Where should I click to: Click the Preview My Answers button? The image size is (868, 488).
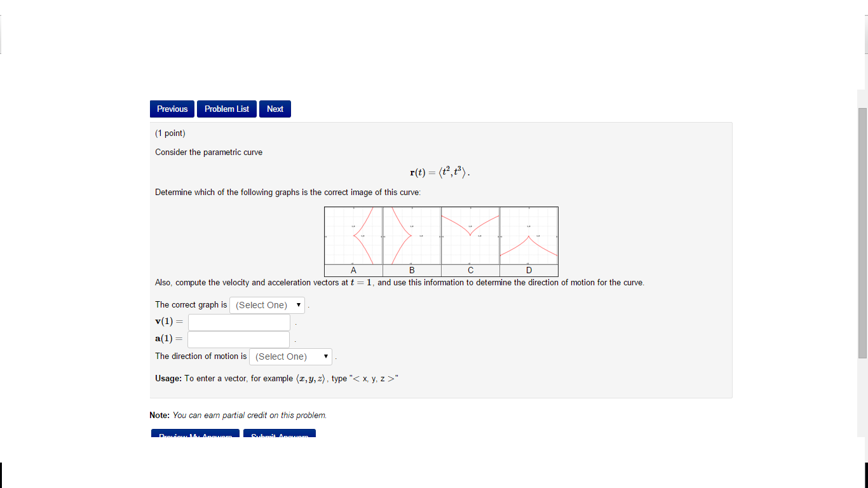pyautogui.click(x=195, y=435)
